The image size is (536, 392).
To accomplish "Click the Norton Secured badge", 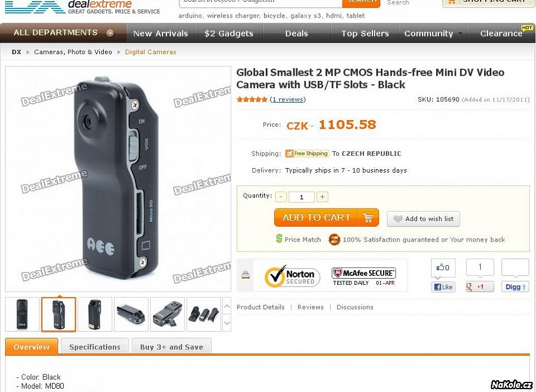I will pyautogui.click(x=292, y=276).
